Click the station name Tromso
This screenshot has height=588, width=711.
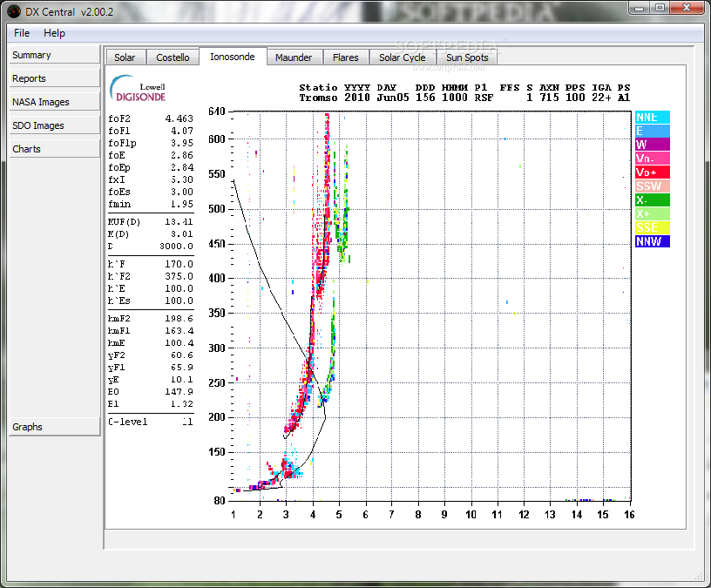pyautogui.click(x=318, y=98)
